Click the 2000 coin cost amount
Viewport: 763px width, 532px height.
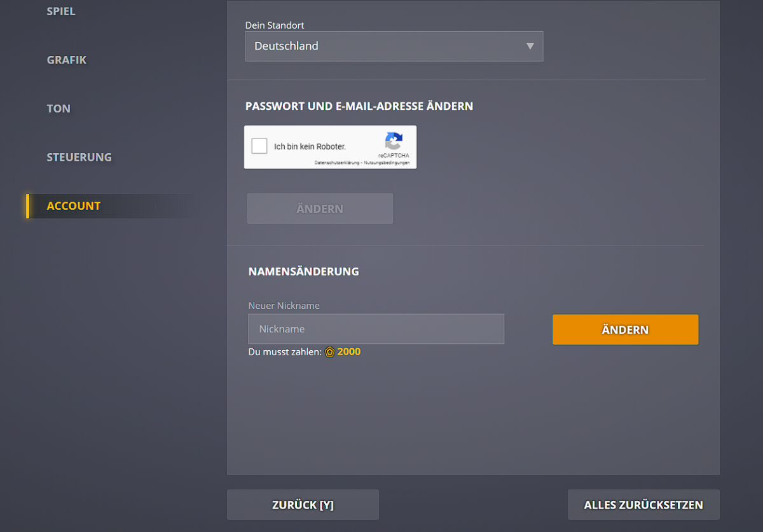pyautogui.click(x=349, y=352)
